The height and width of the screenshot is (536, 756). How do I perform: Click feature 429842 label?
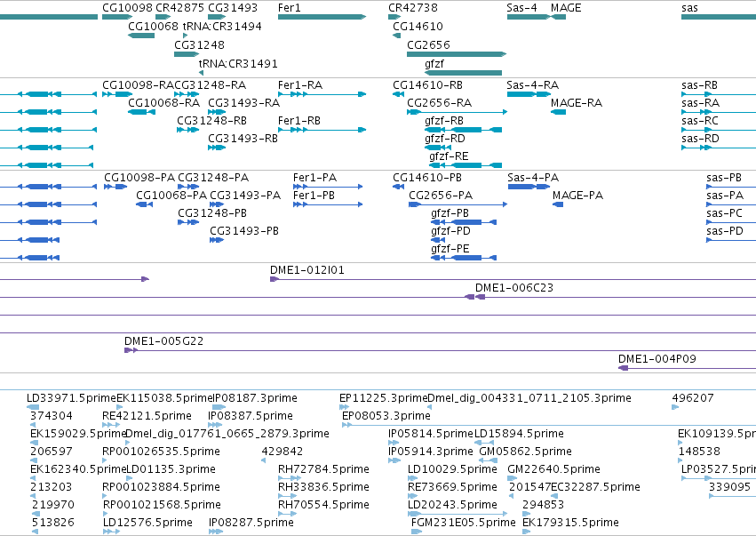[282, 452]
